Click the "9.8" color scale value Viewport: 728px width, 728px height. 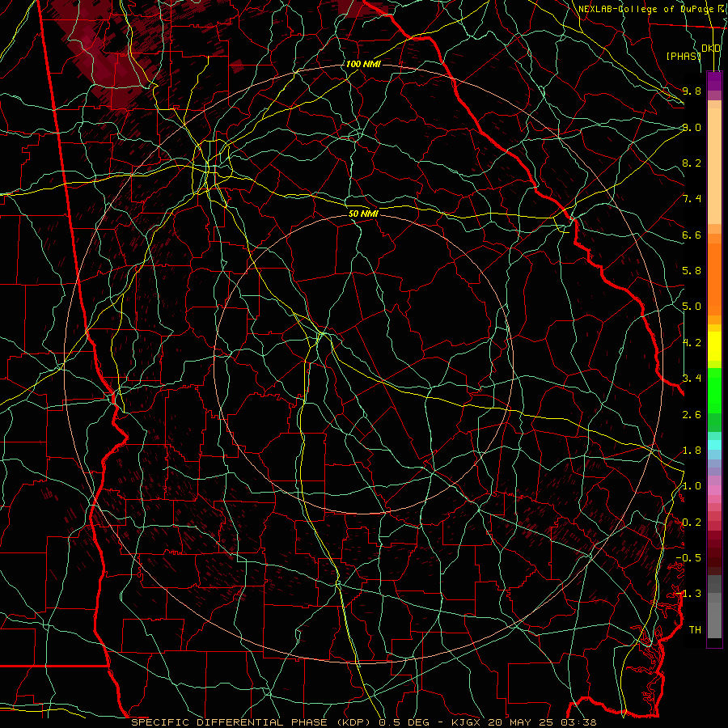[x=692, y=91]
